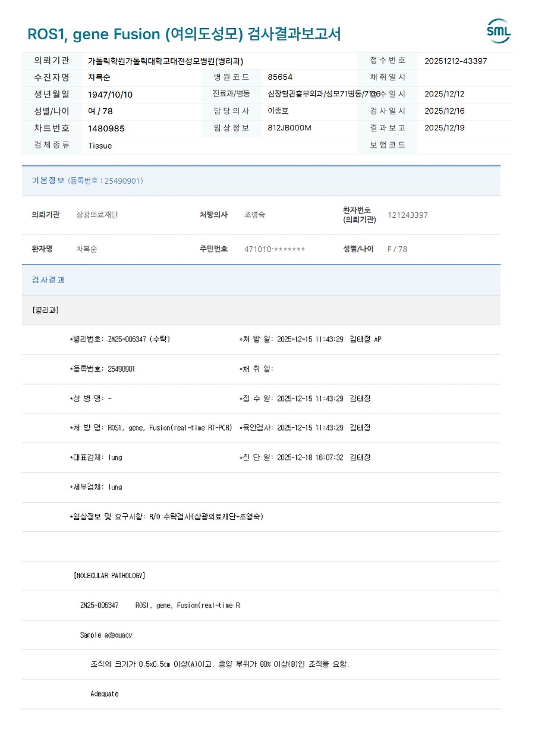
Task: Click the 임상정보 value 812JB000M
Action: click(x=289, y=128)
